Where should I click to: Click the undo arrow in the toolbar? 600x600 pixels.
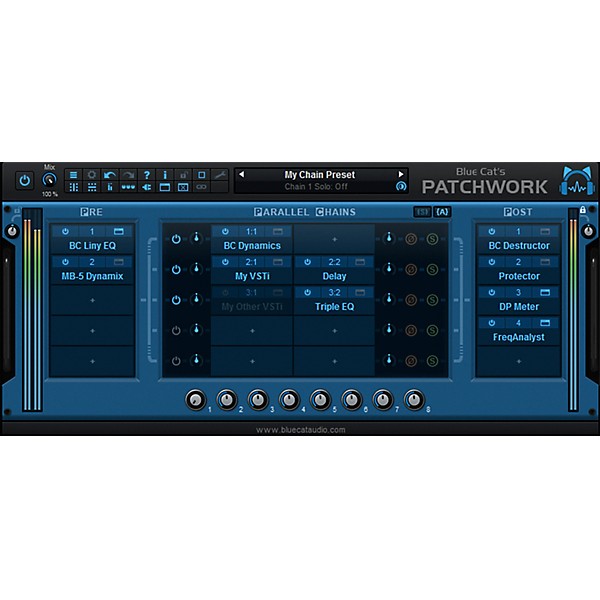(109, 175)
